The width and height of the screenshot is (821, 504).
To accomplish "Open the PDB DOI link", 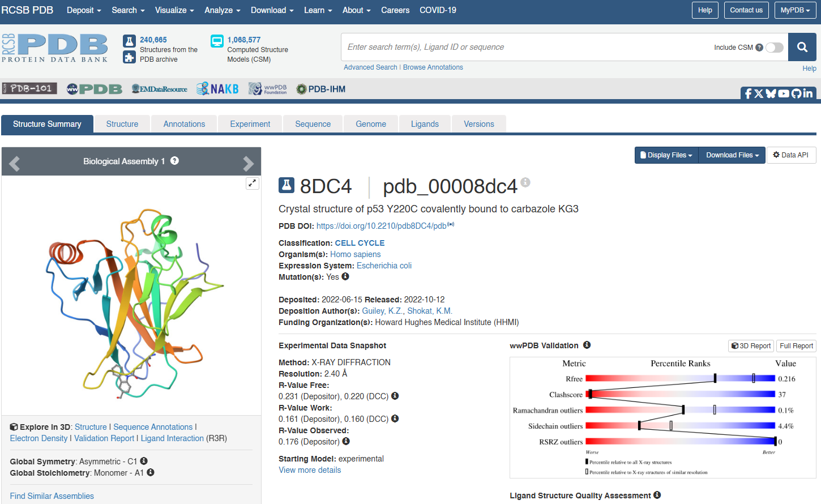I will click(x=381, y=226).
